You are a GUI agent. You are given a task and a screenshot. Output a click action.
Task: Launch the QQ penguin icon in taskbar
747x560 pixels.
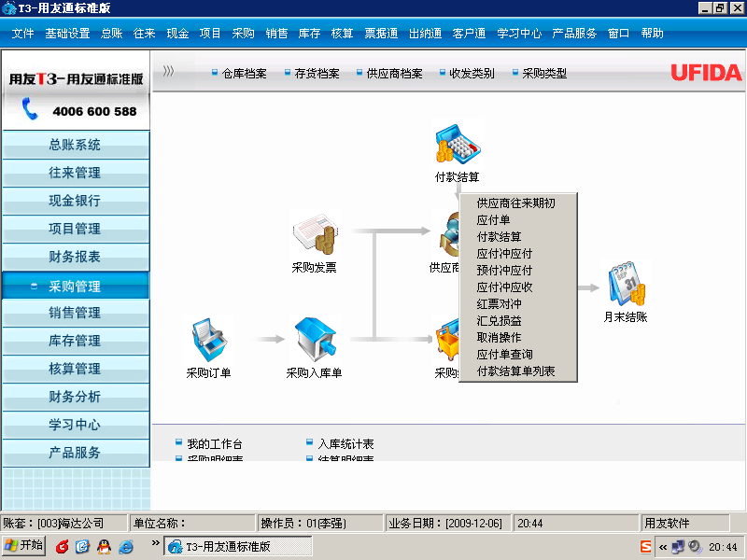tap(104, 547)
